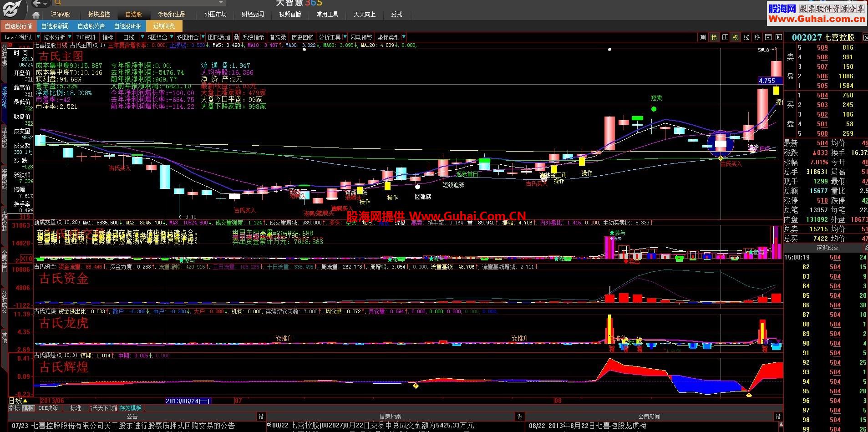Screen dimensions: 868x432
Task: Click the 圆弧底 white dot marker on chart
Action: tap(417, 186)
